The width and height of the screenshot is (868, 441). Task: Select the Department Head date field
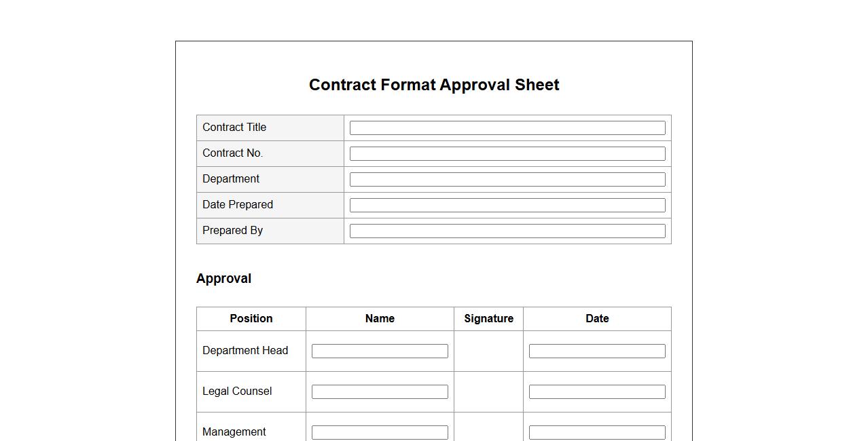pos(597,351)
